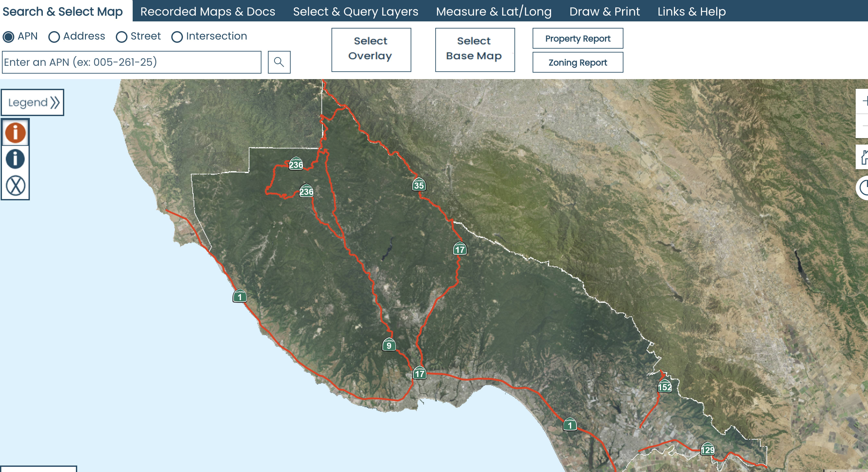868x472 pixels.
Task: Select Intersection search mode
Action: coord(177,37)
